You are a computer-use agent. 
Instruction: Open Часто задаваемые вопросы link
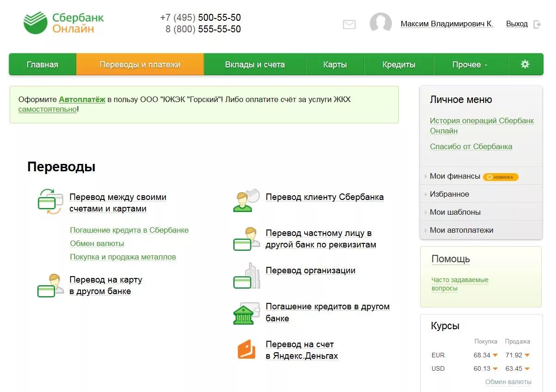pos(460,284)
